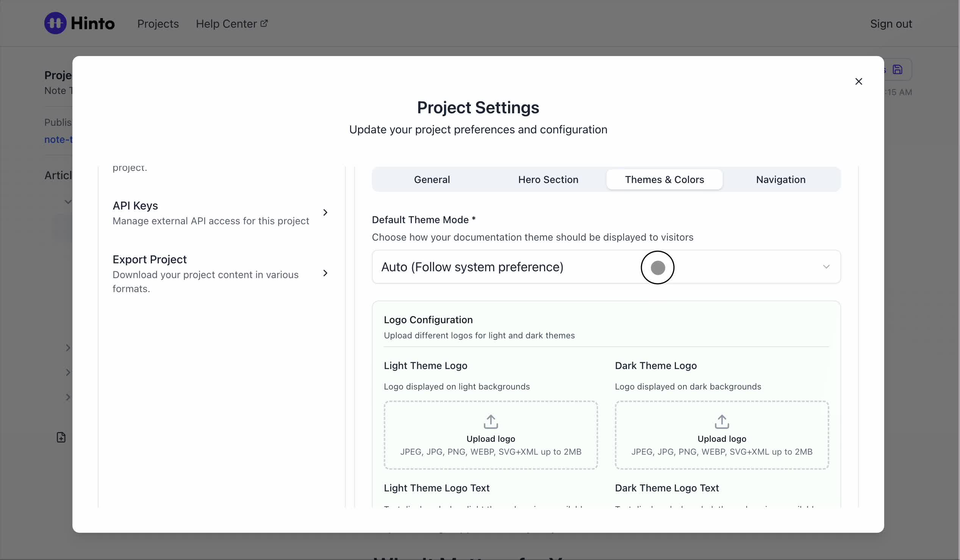Viewport: 960px width, 560px height.
Task: Click the Light Theme upload logo icon
Action: click(x=491, y=422)
